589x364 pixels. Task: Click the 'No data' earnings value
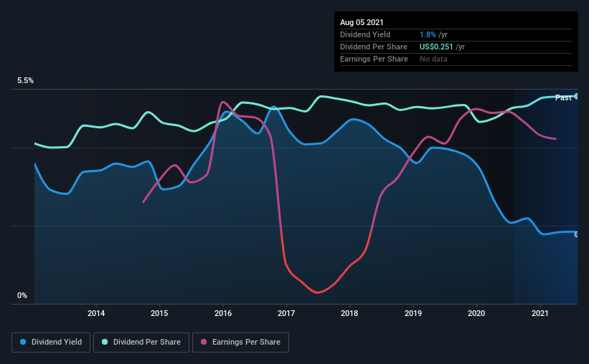(x=433, y=59)
